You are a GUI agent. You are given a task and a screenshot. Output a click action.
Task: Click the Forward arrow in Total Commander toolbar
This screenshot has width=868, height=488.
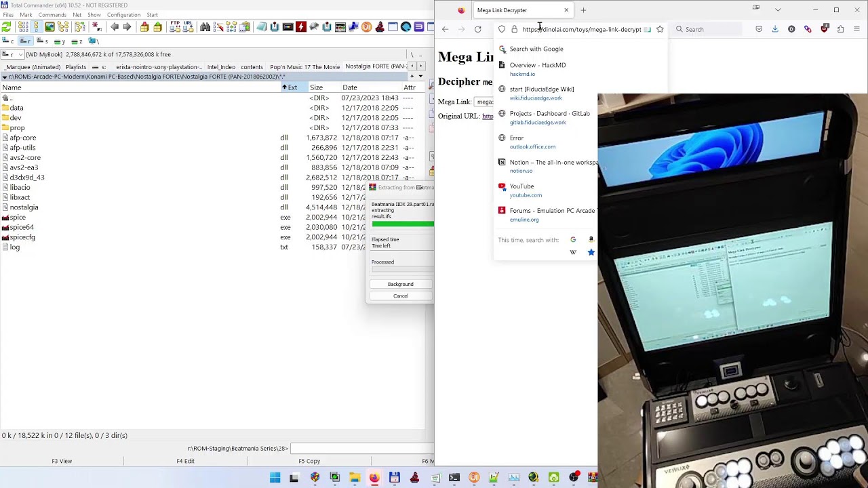tap(127, 27)
